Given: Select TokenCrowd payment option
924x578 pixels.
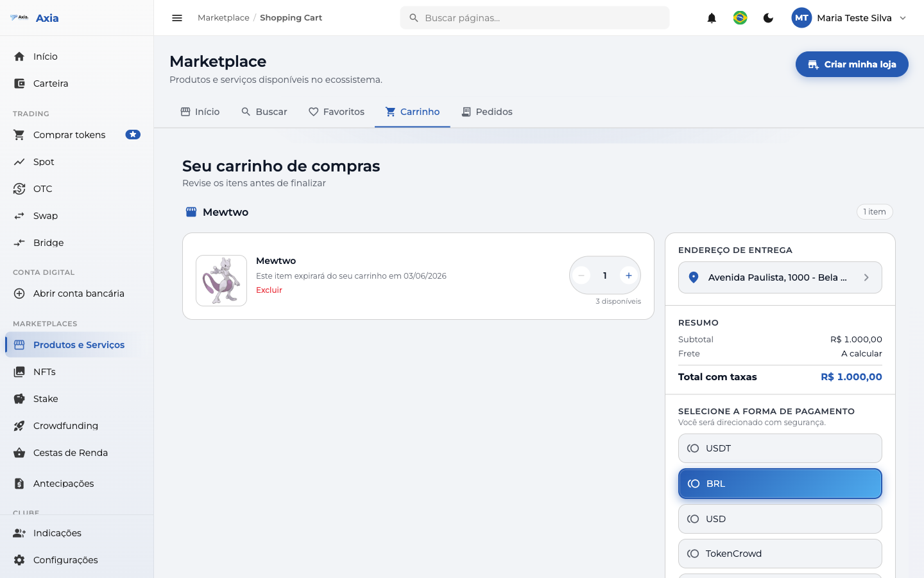Looking at the screenshot, I should click(x=780, y=554).
